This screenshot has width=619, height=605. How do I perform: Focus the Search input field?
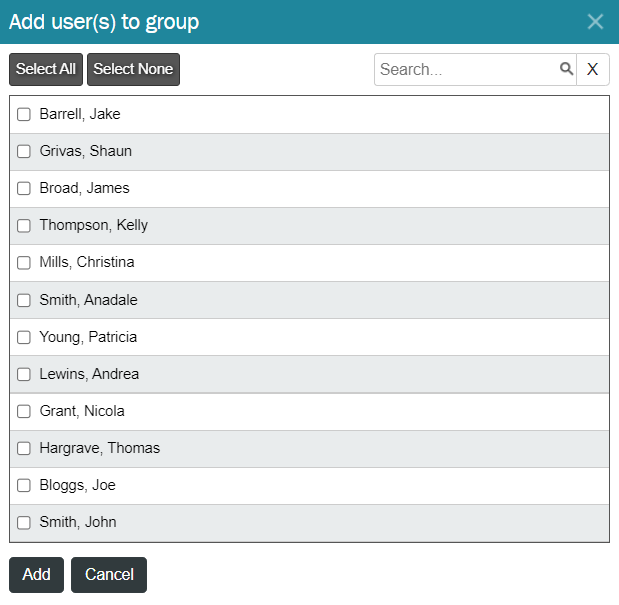tap(466, 69)
